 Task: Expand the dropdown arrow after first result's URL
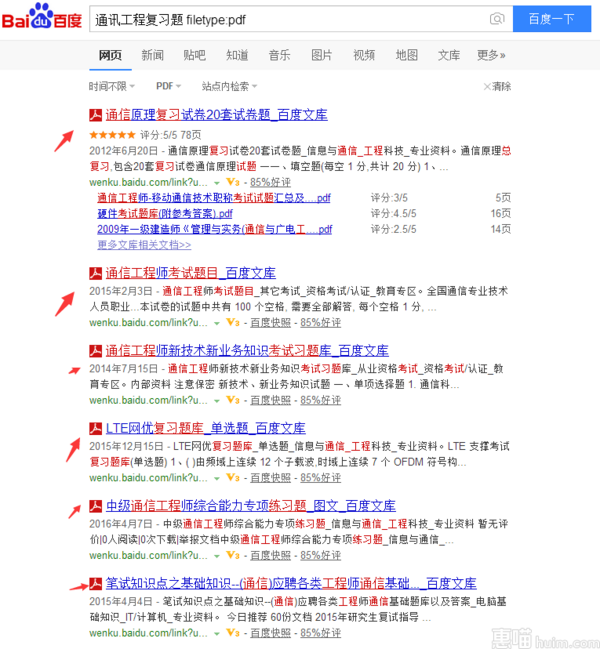pos(216,183)
